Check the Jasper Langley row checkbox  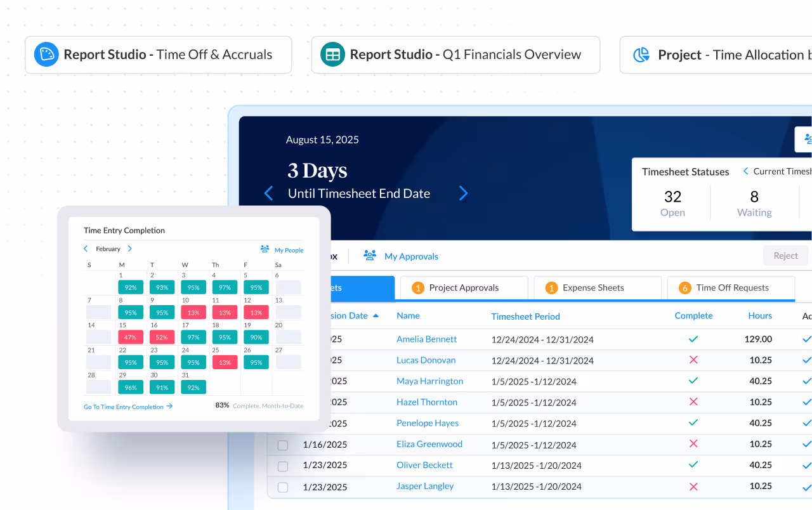coord(283,487)
